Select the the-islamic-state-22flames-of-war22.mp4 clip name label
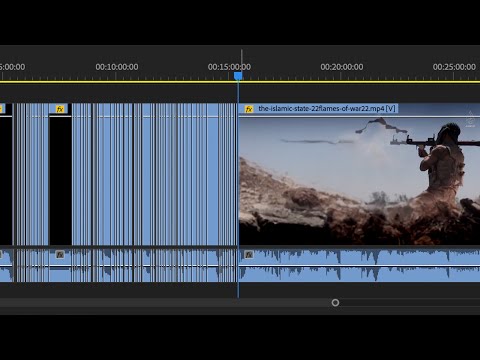 (327, 108)
